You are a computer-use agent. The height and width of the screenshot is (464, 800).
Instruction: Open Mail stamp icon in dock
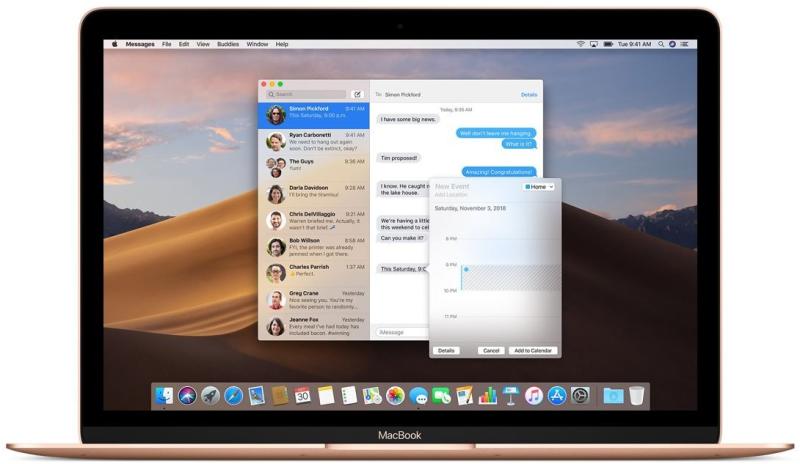click(257, 396)
